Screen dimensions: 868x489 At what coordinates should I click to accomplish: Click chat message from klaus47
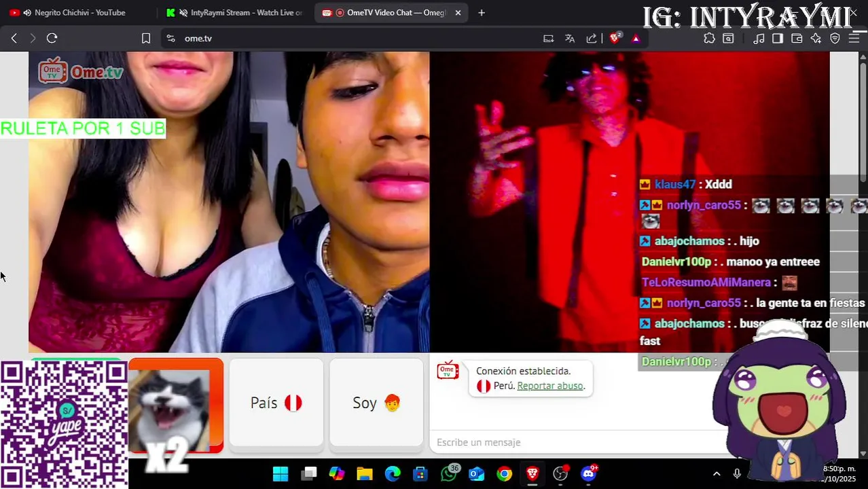coord(686,184)
